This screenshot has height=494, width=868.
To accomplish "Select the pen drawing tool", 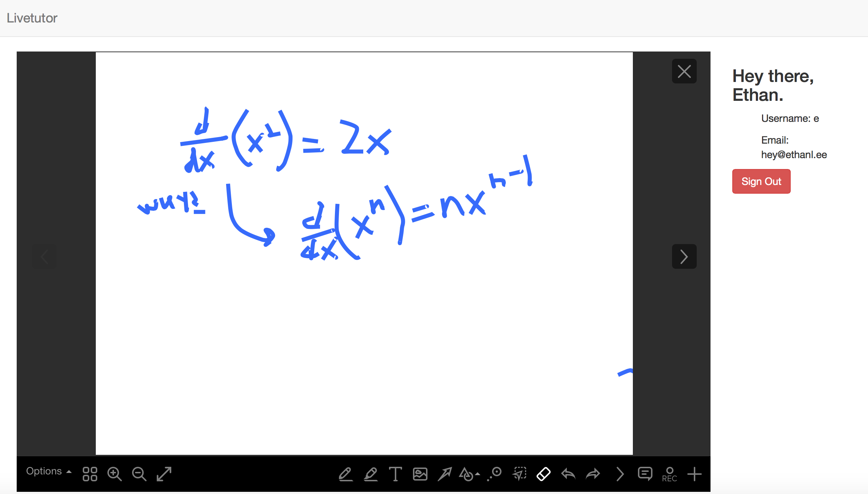I will pos(345,474).
